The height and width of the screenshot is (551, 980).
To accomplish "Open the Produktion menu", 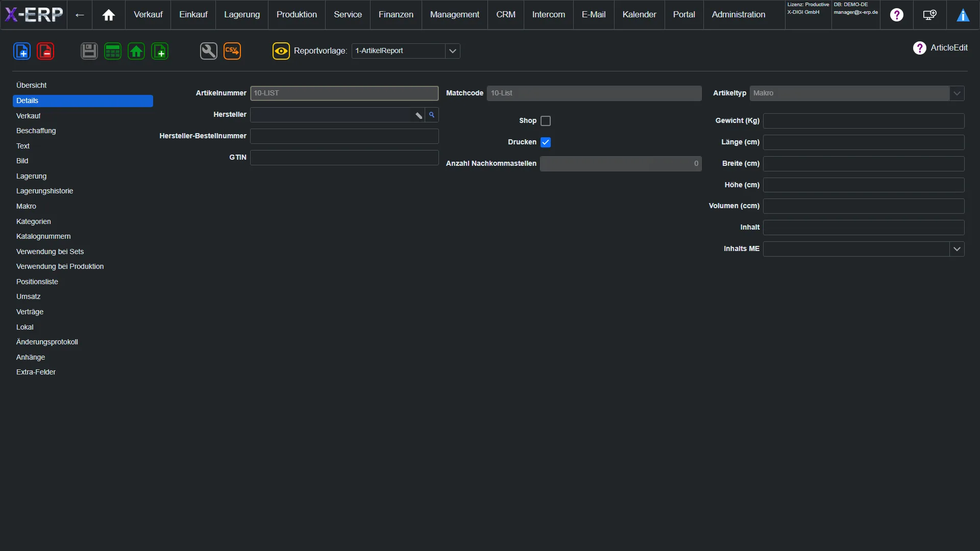I will 297,15.
